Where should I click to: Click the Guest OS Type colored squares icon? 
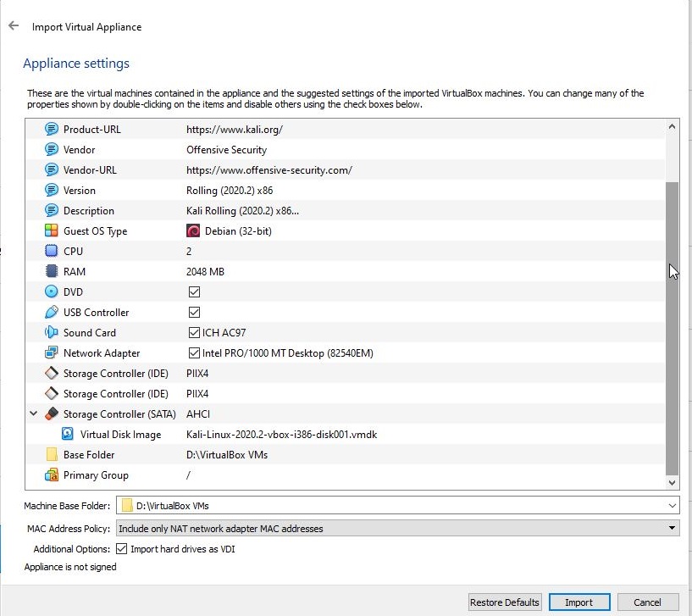point(51,230)
